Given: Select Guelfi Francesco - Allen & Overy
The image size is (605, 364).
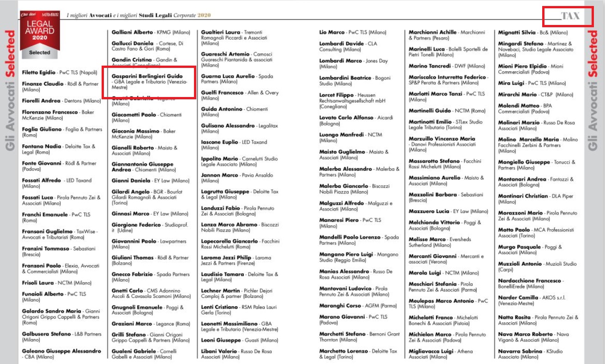Looking at the screenshot, I should point(240,95).
